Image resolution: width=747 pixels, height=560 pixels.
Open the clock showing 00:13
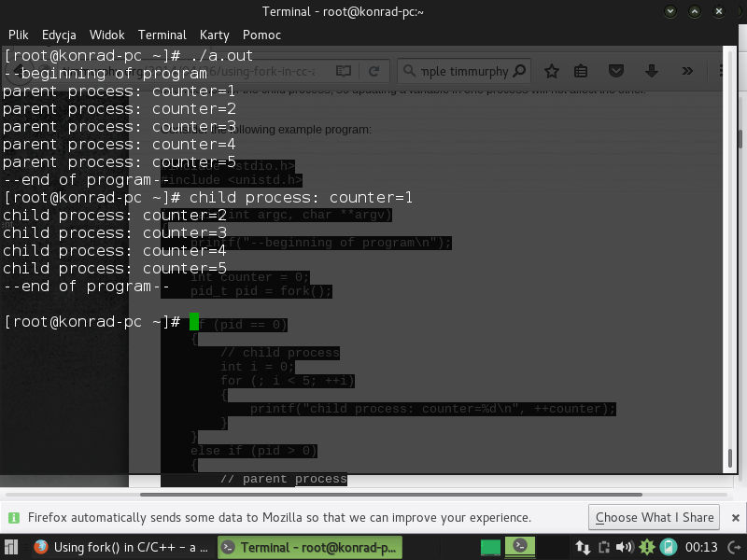click(701, 548)
